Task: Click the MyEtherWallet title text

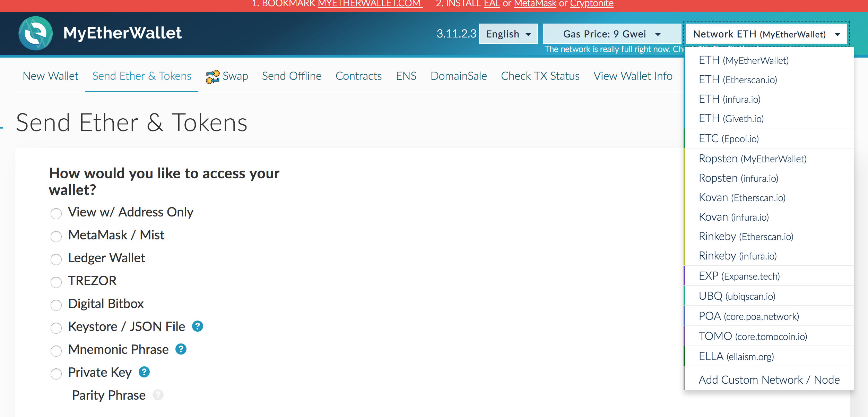Action: [x=122, y=33]
